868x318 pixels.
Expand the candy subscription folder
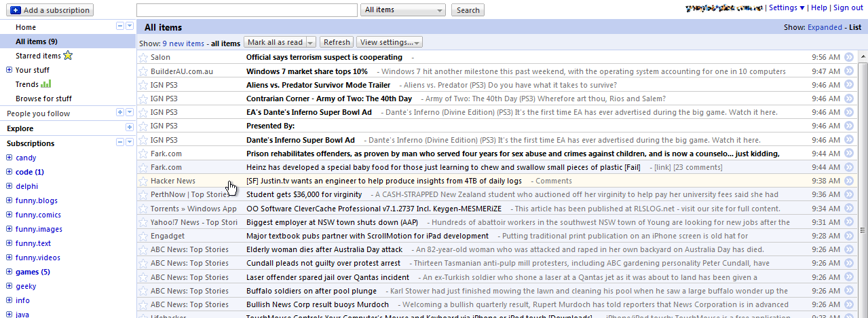(x=10, y=158)
